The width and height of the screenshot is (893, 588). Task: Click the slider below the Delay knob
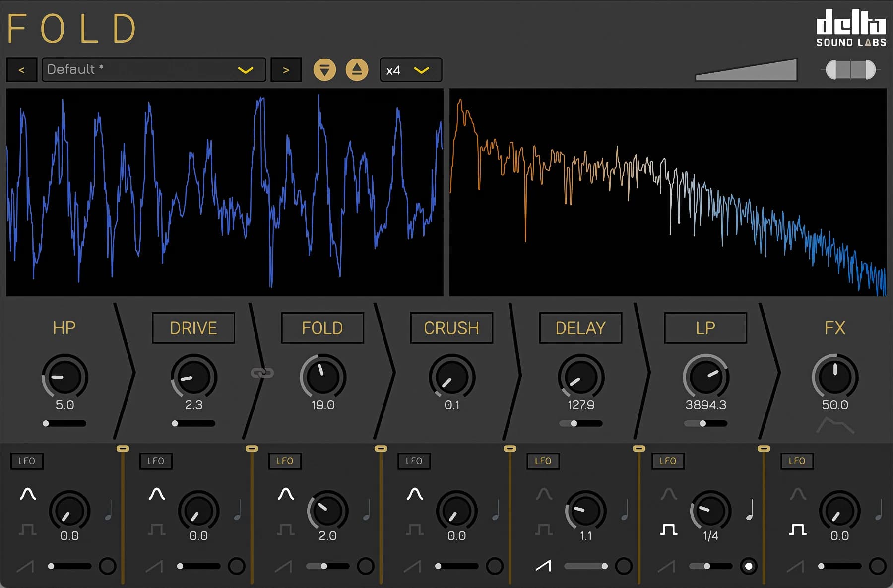click(580, 423)
